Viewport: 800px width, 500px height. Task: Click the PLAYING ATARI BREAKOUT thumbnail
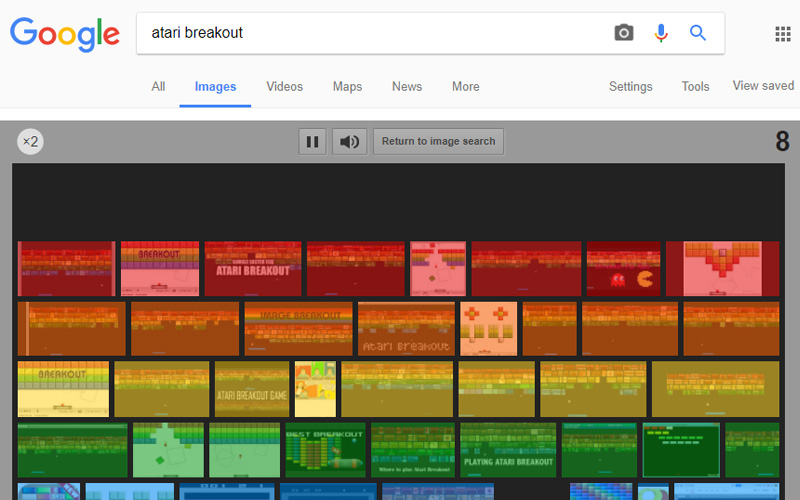508,449
